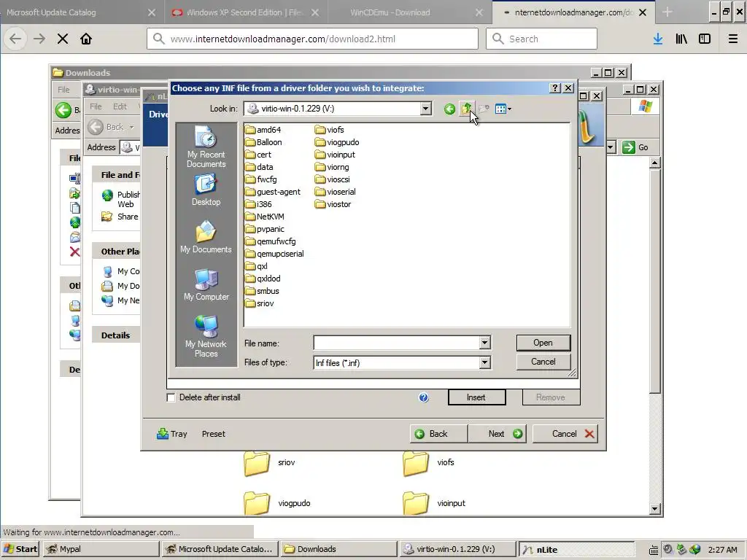
Task: Click the blue help icon in nLite
Action: pos(424,397)
